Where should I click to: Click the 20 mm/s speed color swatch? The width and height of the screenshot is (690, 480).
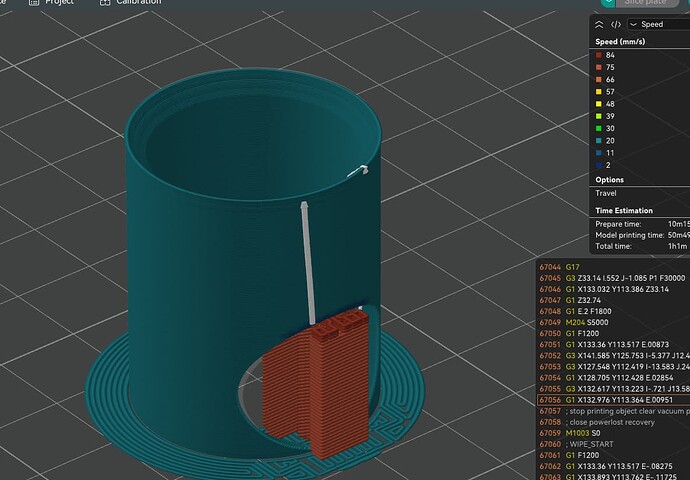[x=598, y=141]
